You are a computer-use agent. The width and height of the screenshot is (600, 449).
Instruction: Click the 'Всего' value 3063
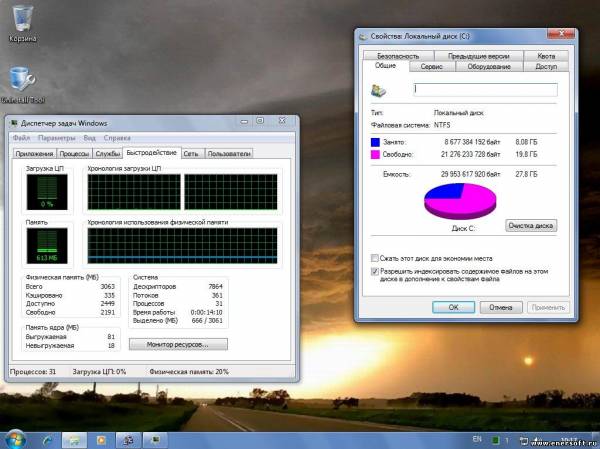[x=108, y=287]
